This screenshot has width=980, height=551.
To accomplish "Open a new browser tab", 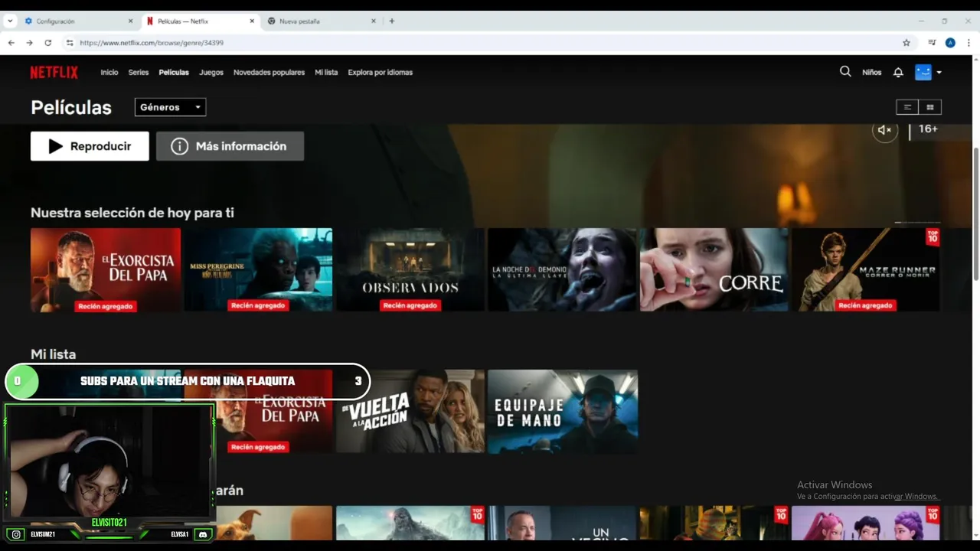I will [x=392, y=21].
